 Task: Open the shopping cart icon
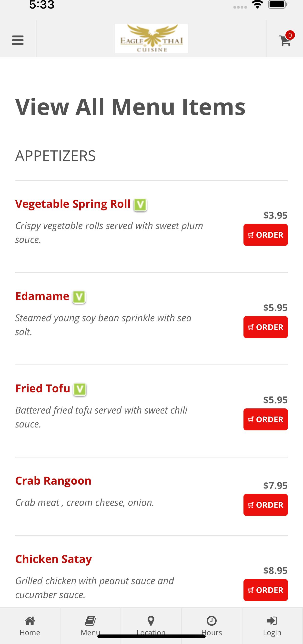[x=285, y=40]
